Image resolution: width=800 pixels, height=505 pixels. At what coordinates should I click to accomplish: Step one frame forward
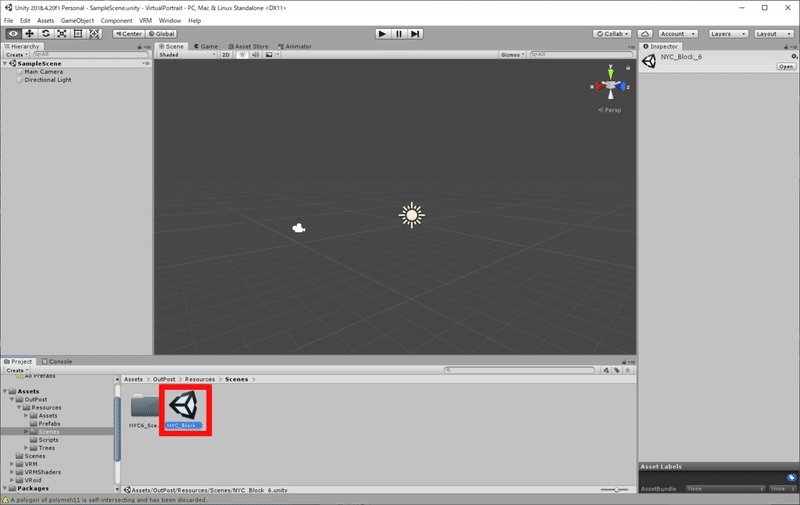click(415, 34)
